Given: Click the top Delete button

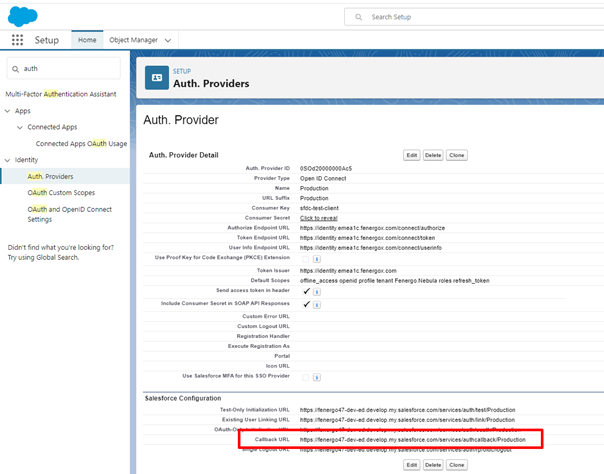Looking at the screenshot, I should point(433,155).
